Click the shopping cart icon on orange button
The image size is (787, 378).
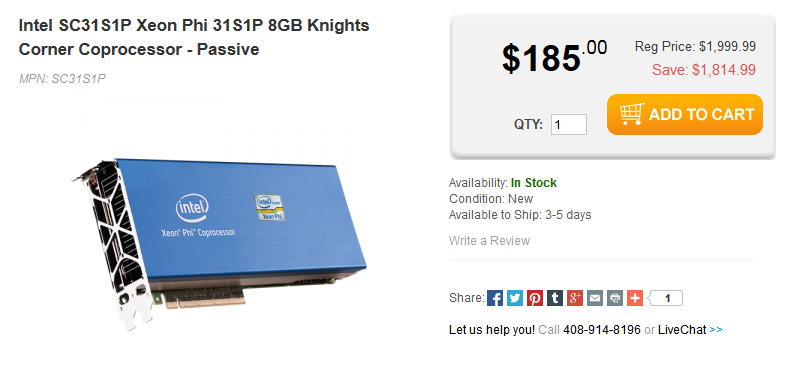(x=631, y=114)
